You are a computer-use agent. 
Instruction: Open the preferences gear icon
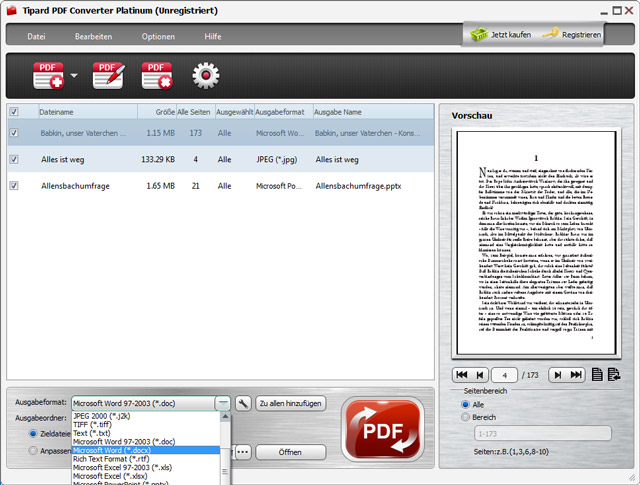206,76
